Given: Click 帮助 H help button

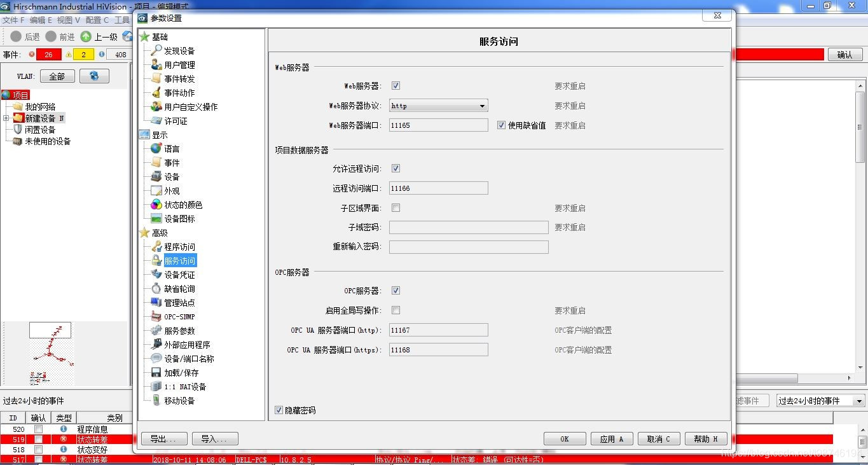Looking at the screenshot, I should coord(706,439).
